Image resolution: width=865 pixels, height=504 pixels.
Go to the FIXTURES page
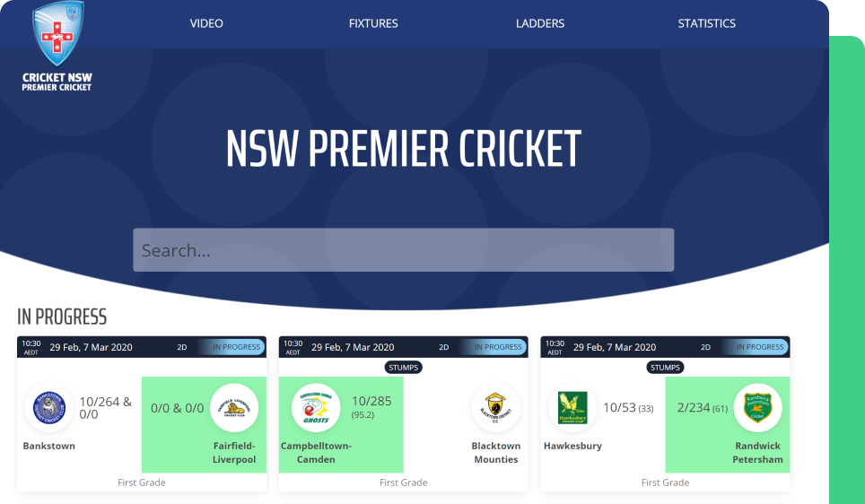(373, 23)
